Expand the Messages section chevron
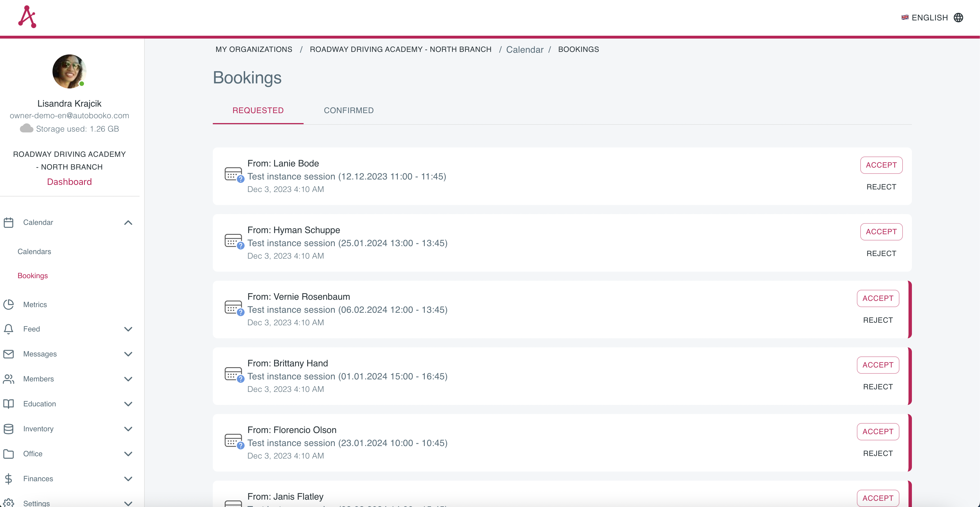The height and width of the screenshot is (507, 980). pos(128,354)
